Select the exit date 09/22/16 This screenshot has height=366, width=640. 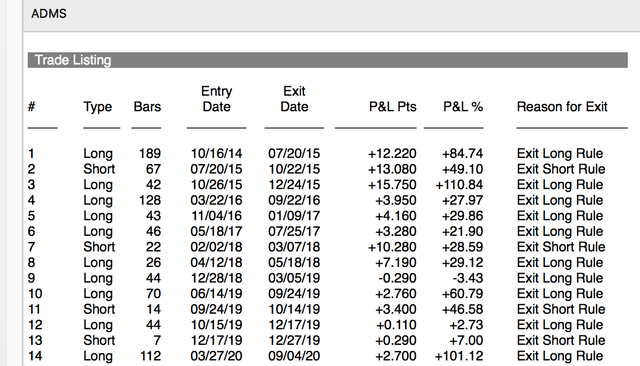tap(294, 200)
